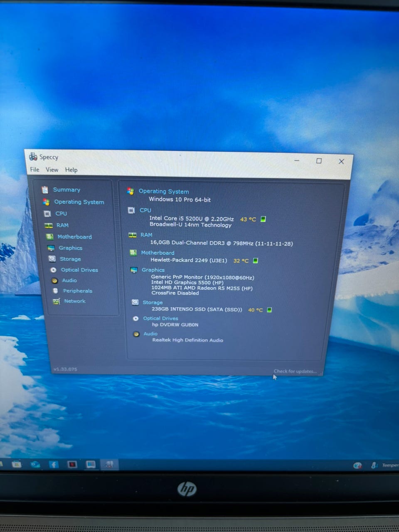Click hp DVDRW GUB0N text
The width and height of the screenshot is (399, 532).
tap(175, 325)
